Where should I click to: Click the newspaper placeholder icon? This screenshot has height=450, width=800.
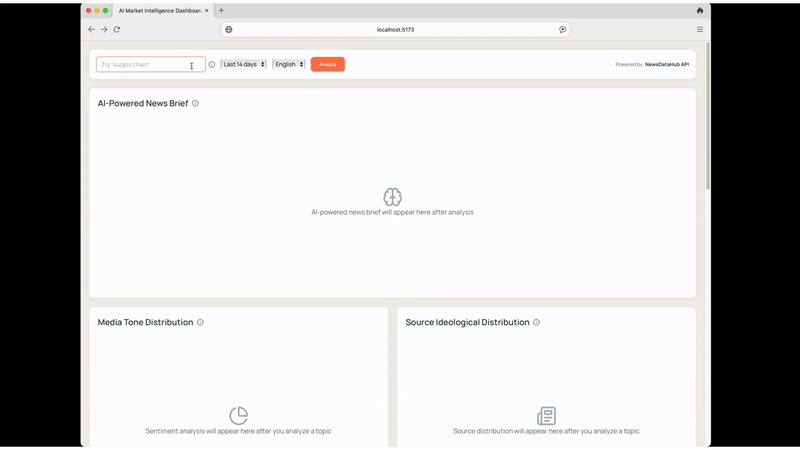tap(546, 415)
